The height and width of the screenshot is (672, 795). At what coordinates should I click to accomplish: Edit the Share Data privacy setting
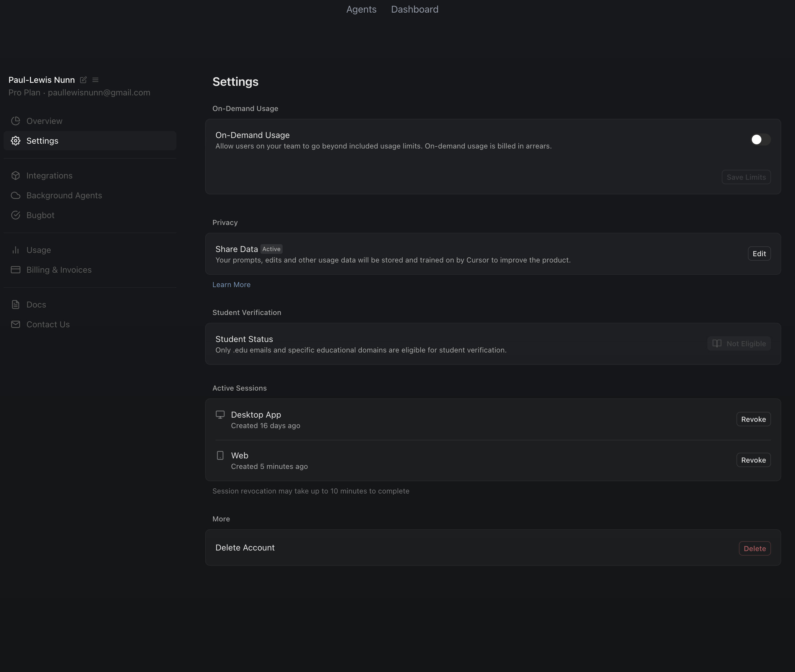pyautogui.click(x=759, y=254)
